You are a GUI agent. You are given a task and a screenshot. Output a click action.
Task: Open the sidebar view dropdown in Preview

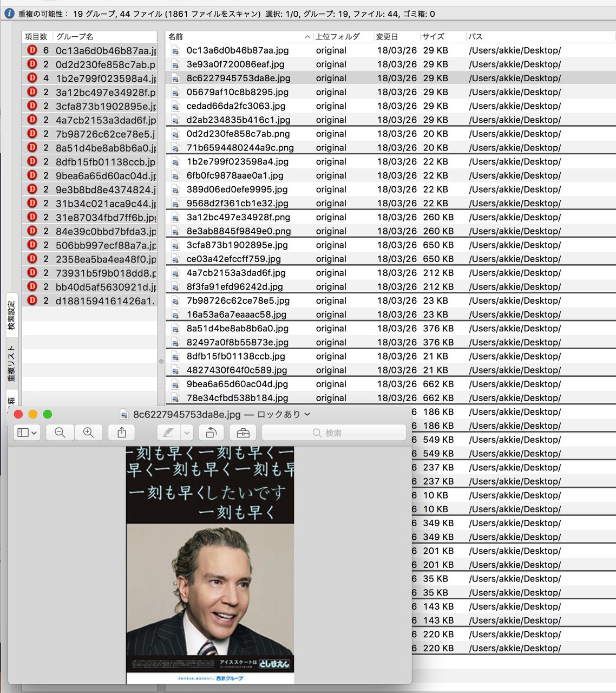pyautogui.click(x=27, y=433)
